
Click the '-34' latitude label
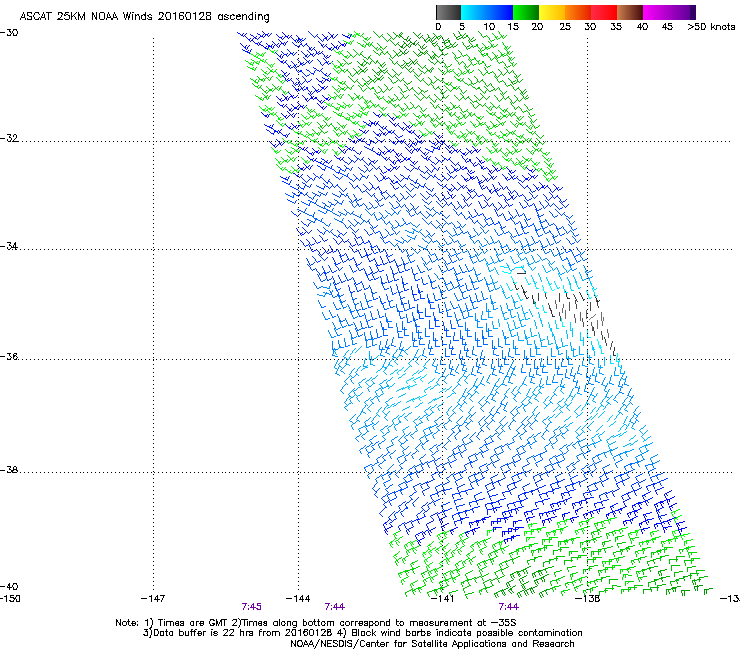[9, 246]
